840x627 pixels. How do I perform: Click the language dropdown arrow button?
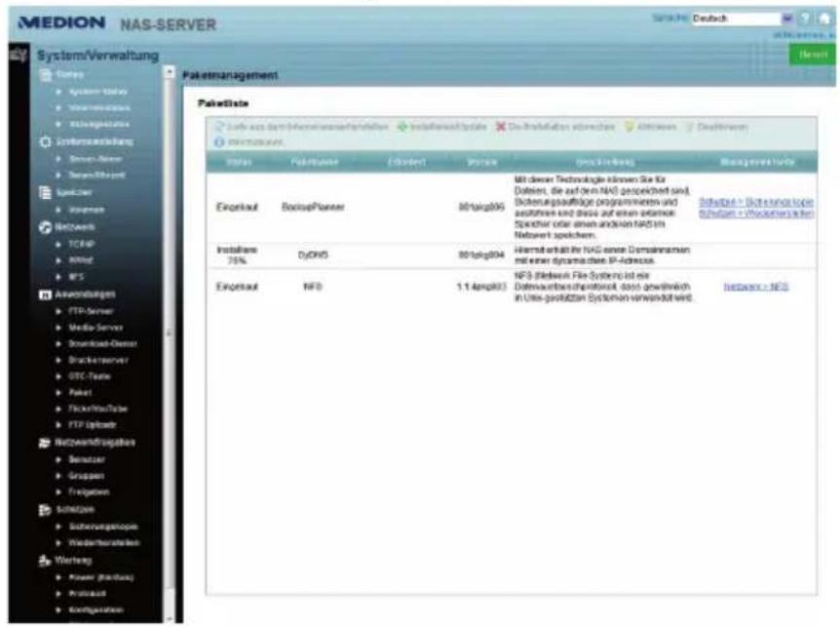[787, 19]
